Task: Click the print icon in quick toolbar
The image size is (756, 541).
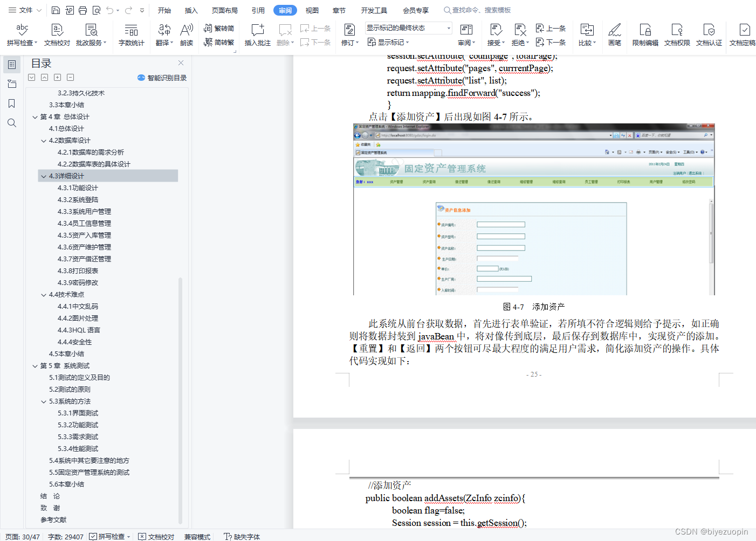Action: point(83,10)
